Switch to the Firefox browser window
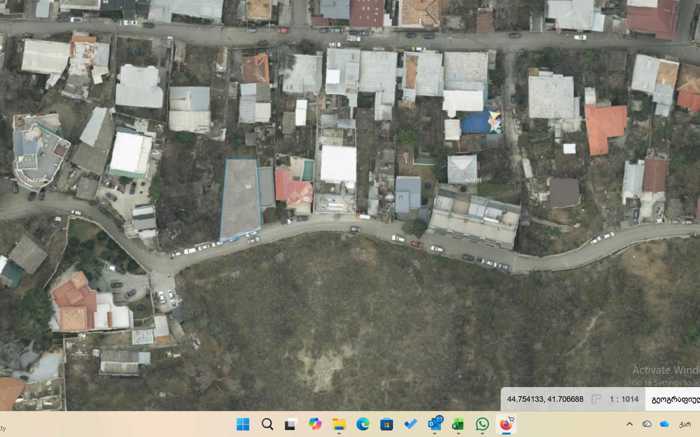 point(507,424)
